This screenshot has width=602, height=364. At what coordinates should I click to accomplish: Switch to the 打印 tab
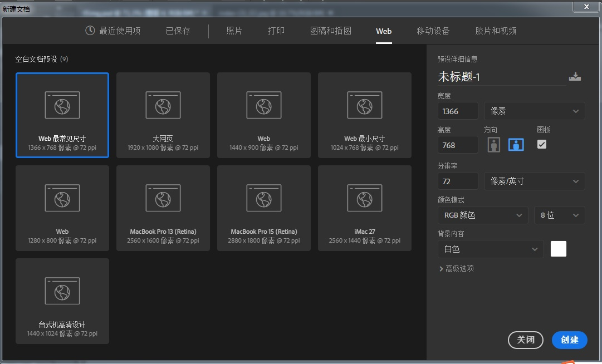276,31
